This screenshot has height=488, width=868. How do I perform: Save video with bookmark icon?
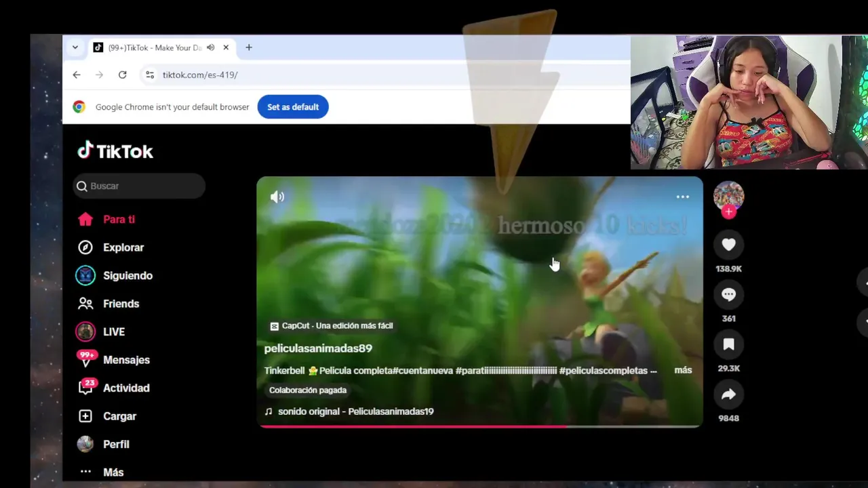[729, 344]
